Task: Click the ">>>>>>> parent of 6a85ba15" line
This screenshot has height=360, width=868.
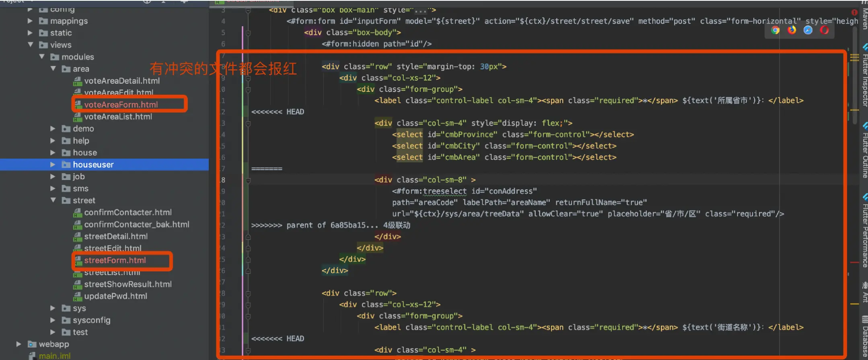Action: click(331, 226)
